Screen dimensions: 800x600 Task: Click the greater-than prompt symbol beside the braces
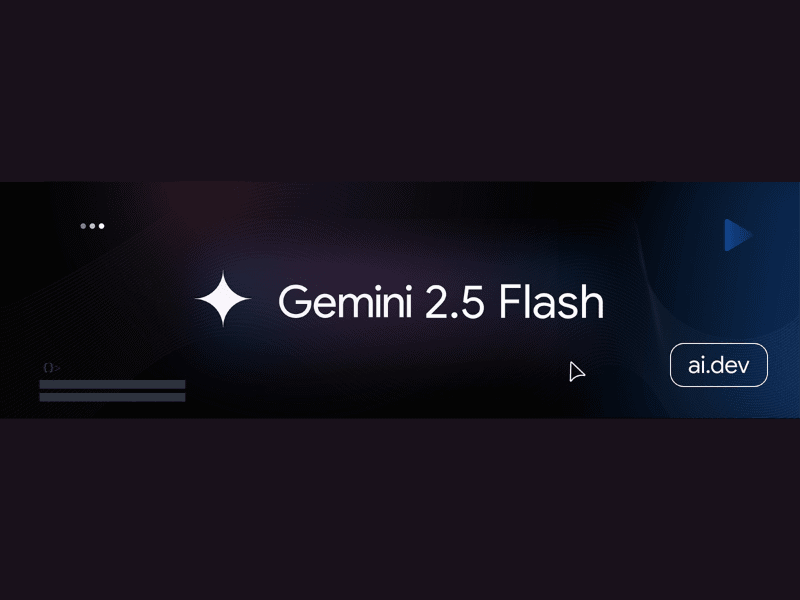(x=58, y=367)
